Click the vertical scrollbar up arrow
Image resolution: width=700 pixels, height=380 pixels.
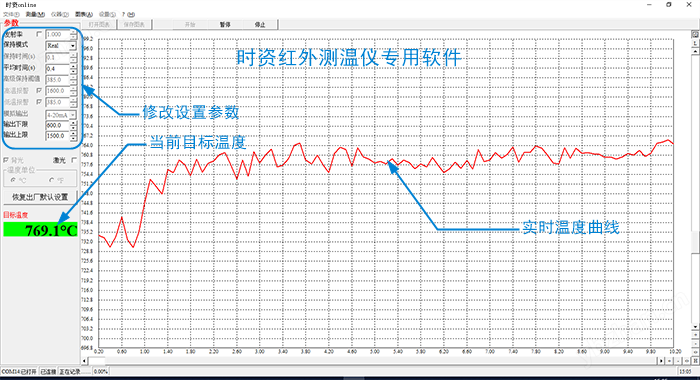pos(695,51)
